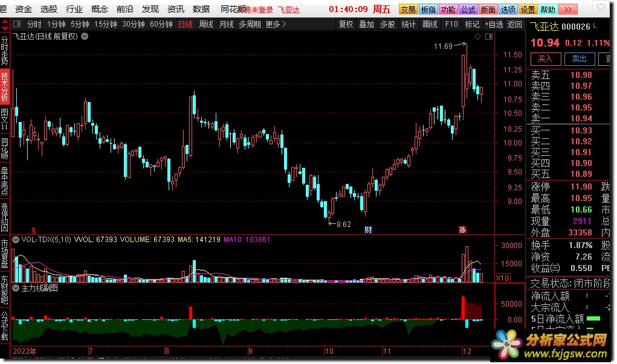Open the 行业 menu

click(74, 9)
